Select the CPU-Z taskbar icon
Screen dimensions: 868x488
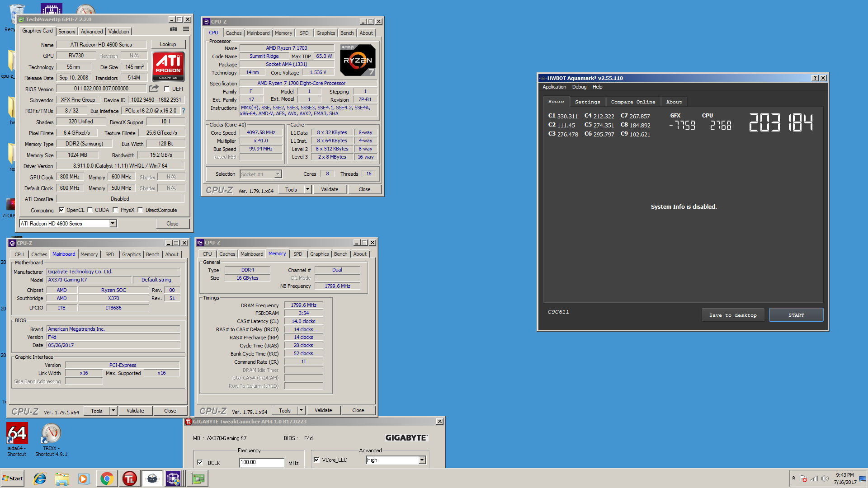pyautogui.click(x=174, y=479)
